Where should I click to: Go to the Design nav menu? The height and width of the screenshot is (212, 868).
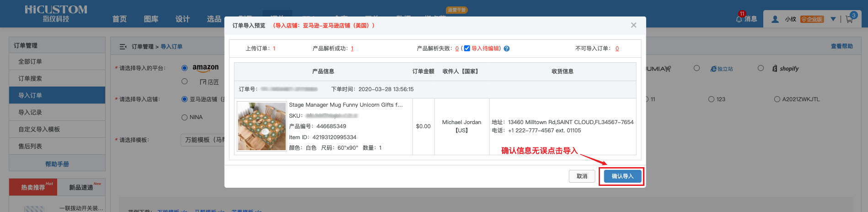(x=182, y=19)
